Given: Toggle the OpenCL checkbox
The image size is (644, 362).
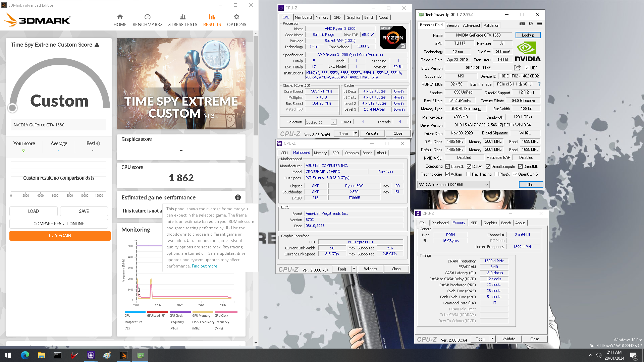Looking at the screenshot, I should pos(447,167).
